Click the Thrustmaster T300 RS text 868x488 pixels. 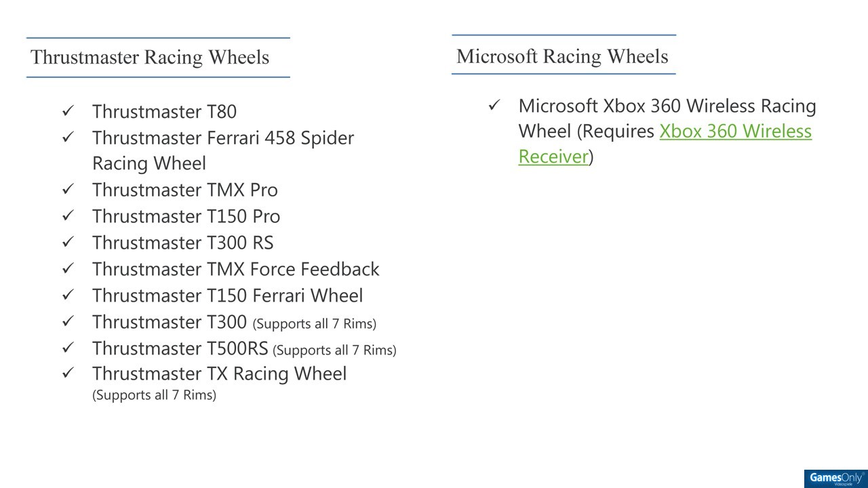click(x=183, y=243)
